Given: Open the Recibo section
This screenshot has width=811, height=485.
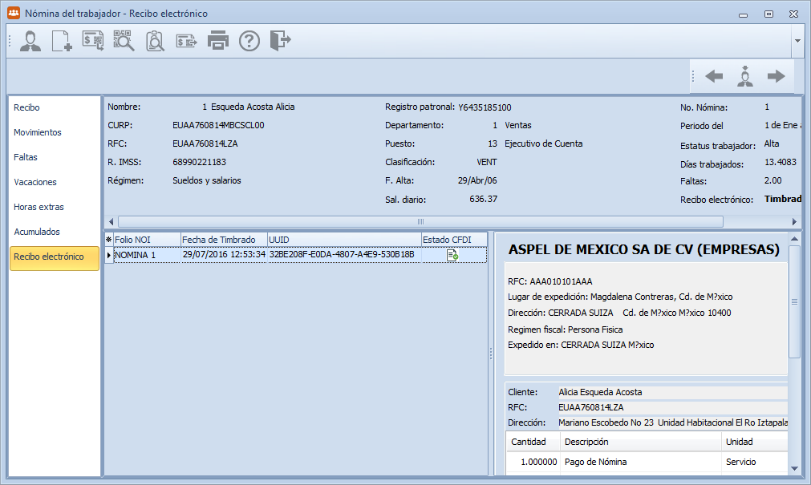Looking at the screenshot, I should 26,108.
